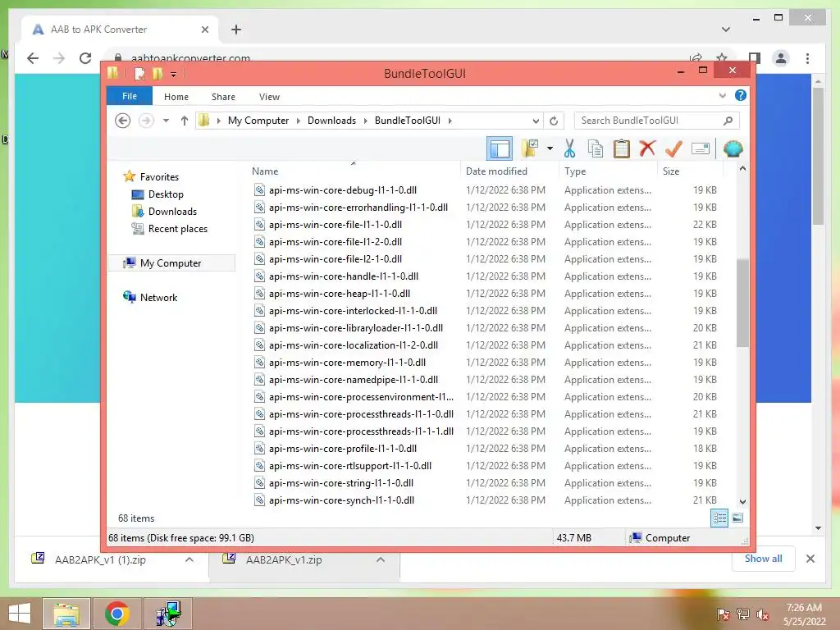The image size is (840, 630).
Task: Select Recent places in navigation pane
Action: tap(177, 229)
